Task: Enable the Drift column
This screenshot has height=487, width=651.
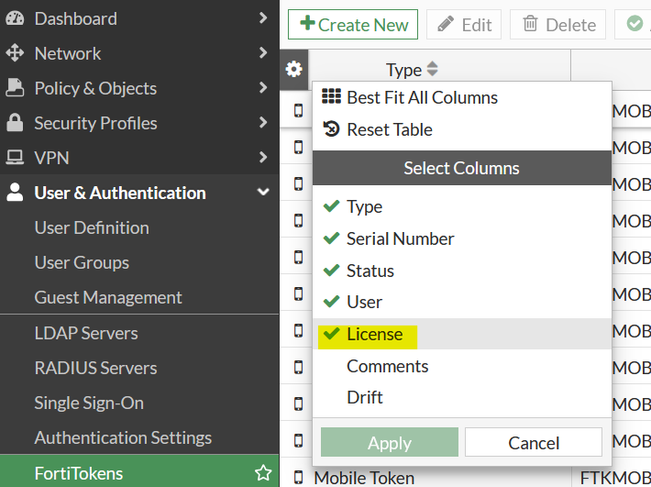Action: pos(364,397)
